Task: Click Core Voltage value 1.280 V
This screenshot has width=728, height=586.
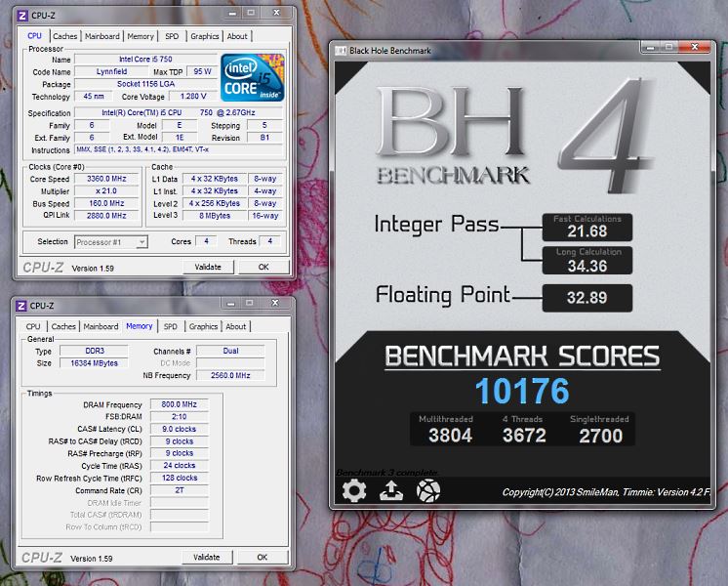Action: point(193,96)
